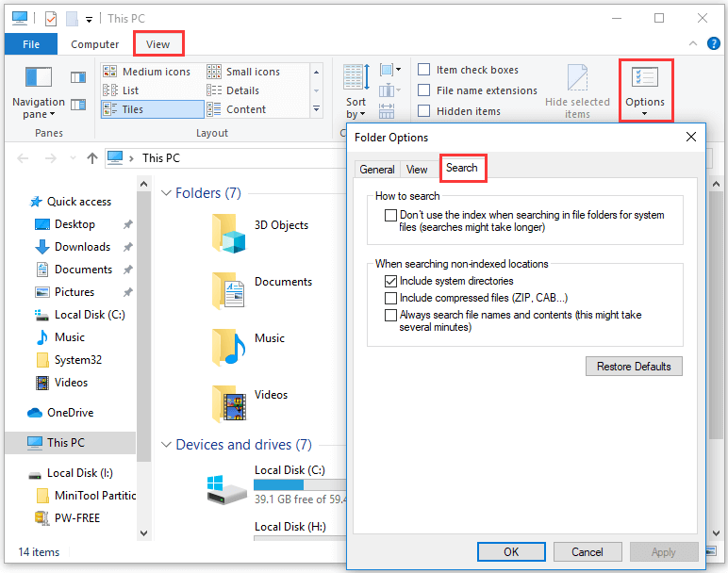Select the Videos folder tile
This screenshot has width=728, height=573.
pos(250,403)
